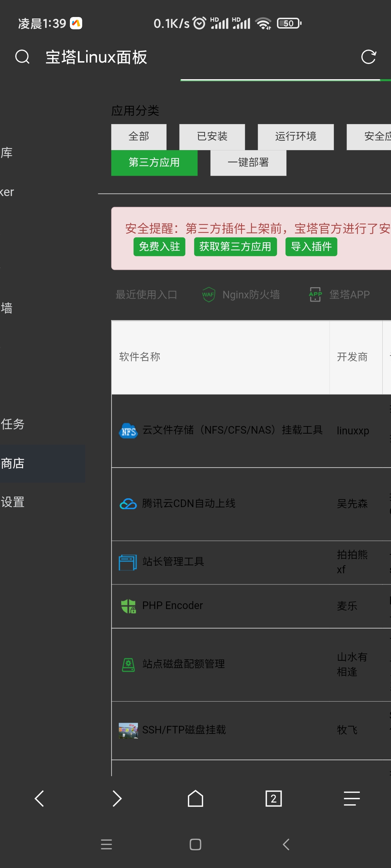This screenshot has height=868, width=391.
Task: Click the 导入插件 button
Action: click(x=311, y=247)
